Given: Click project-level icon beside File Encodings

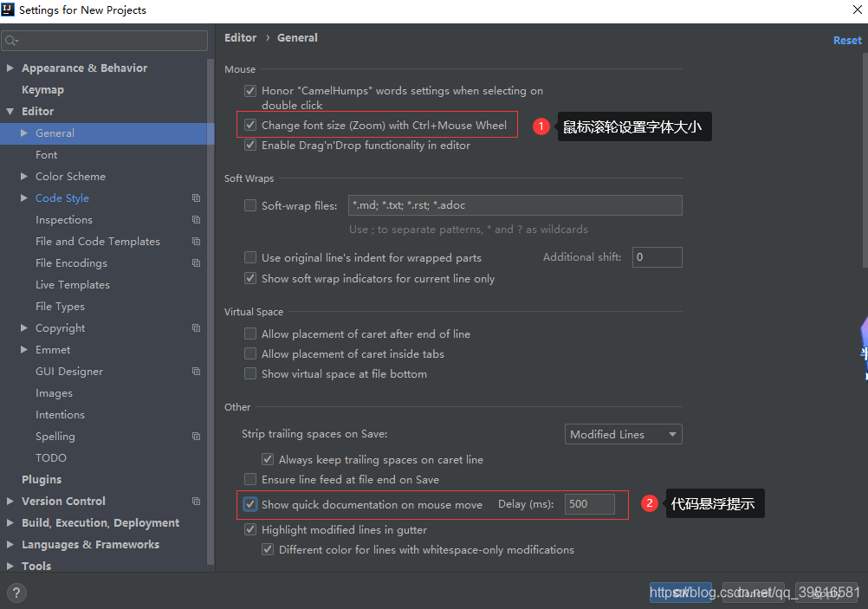Looking at the screenshot, I should click(x=196, y=263).
